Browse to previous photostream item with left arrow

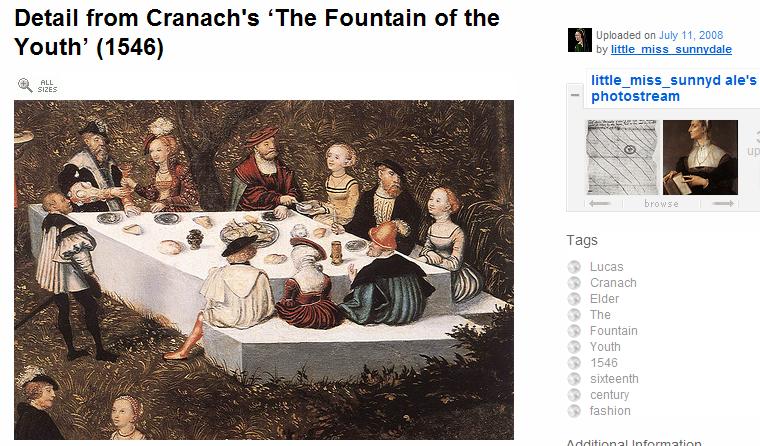pyautogui.click(x=600, y=204)
